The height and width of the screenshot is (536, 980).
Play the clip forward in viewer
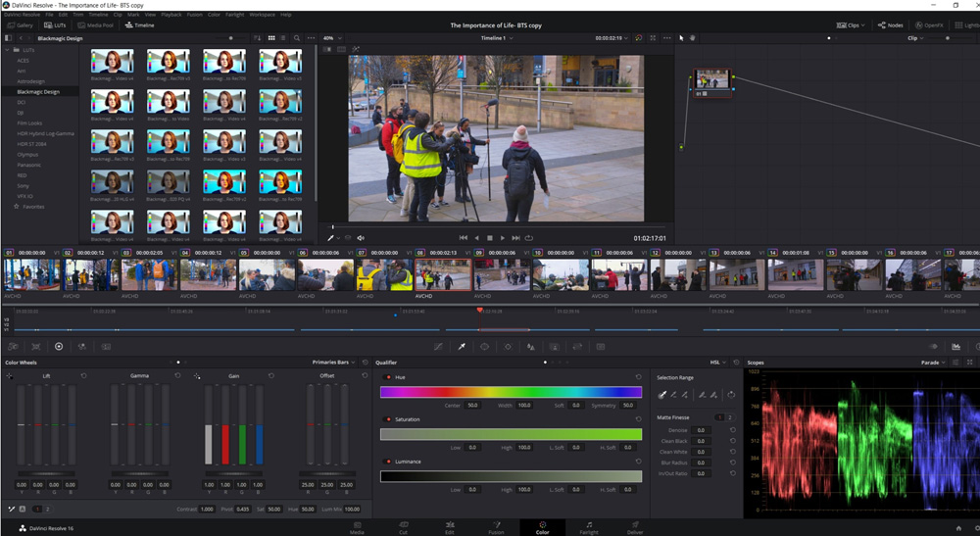tap(503, 238)
